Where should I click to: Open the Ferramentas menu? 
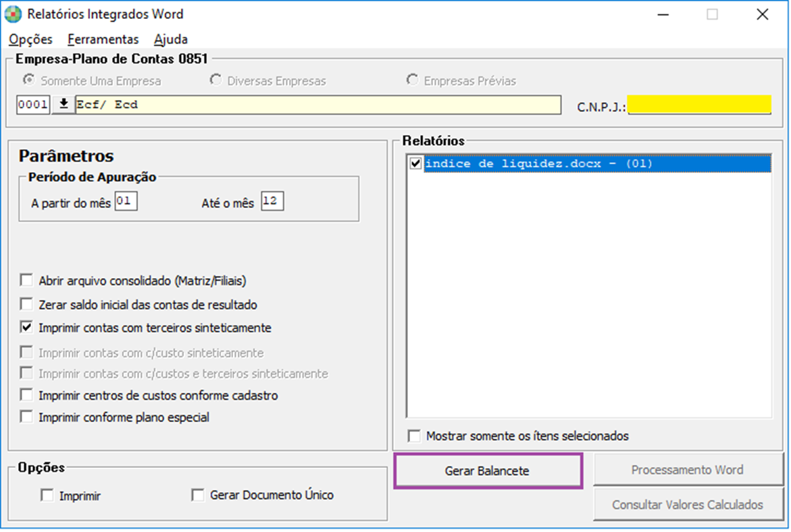(103, 39)
